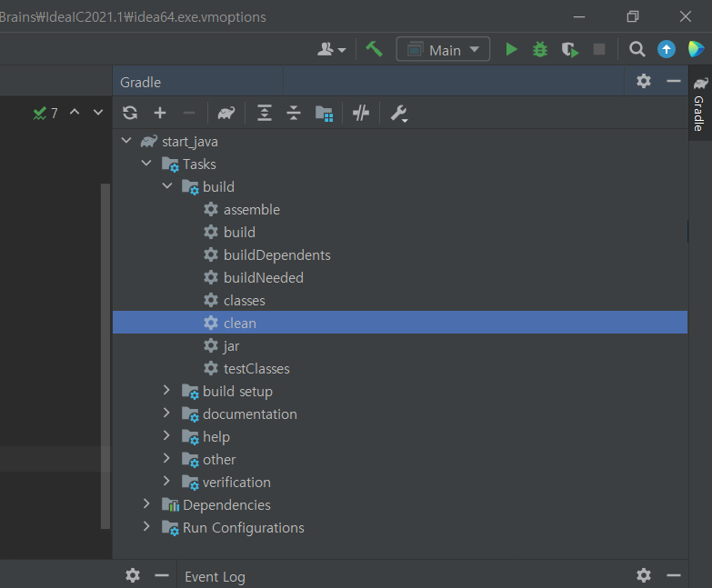Collapse the start_java project node
The image size is (712, 588).
coord(126,141)
